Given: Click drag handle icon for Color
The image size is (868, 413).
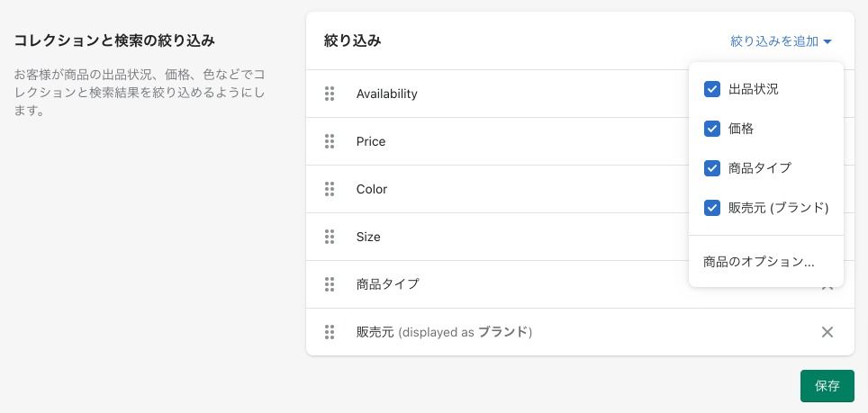Looking at the screenshot, I should (330, 189).
